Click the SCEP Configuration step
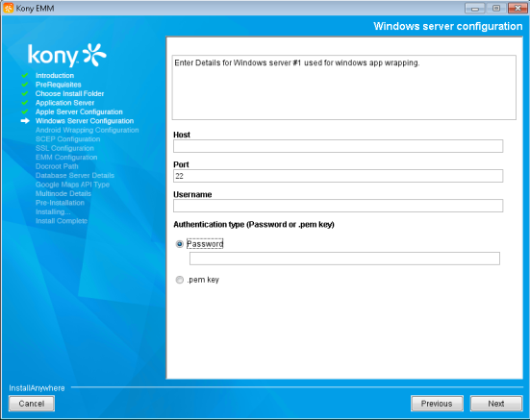Viewport: 530px width, 420px height. coord(68,139)
